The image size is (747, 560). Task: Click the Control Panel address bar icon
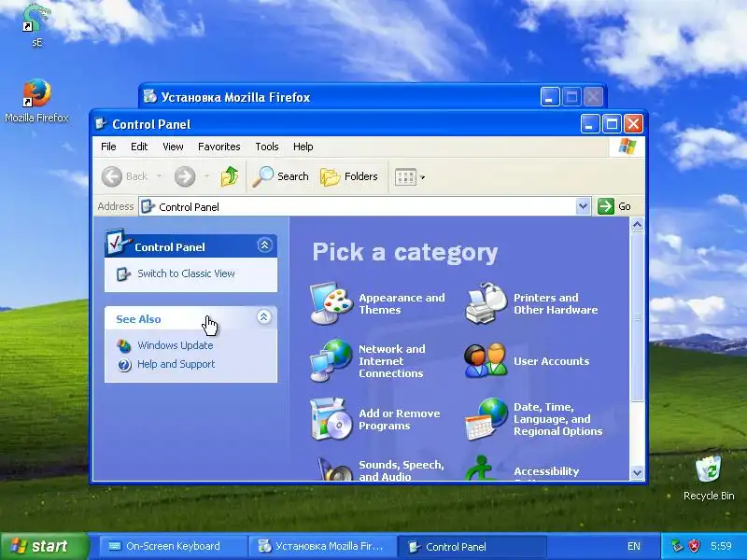click(148, 206)
